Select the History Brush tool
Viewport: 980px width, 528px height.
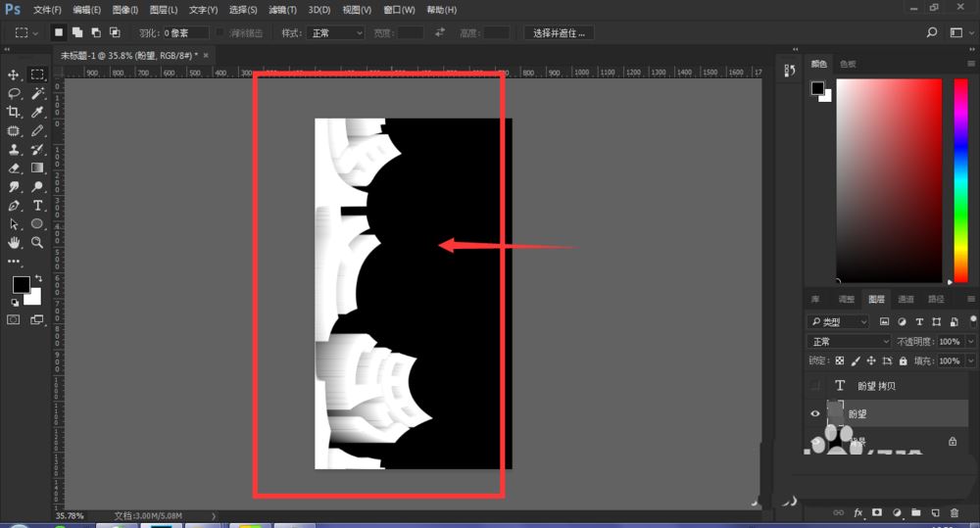[x=37, y=149]
